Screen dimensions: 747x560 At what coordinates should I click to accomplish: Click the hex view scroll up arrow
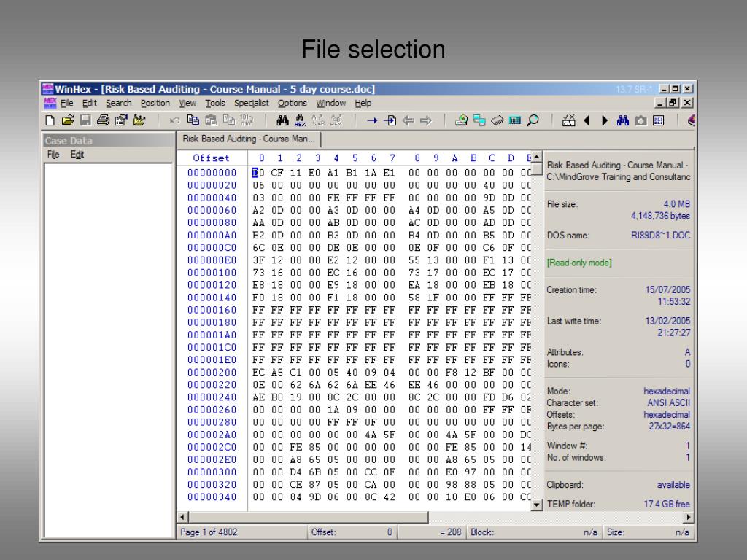536,157
